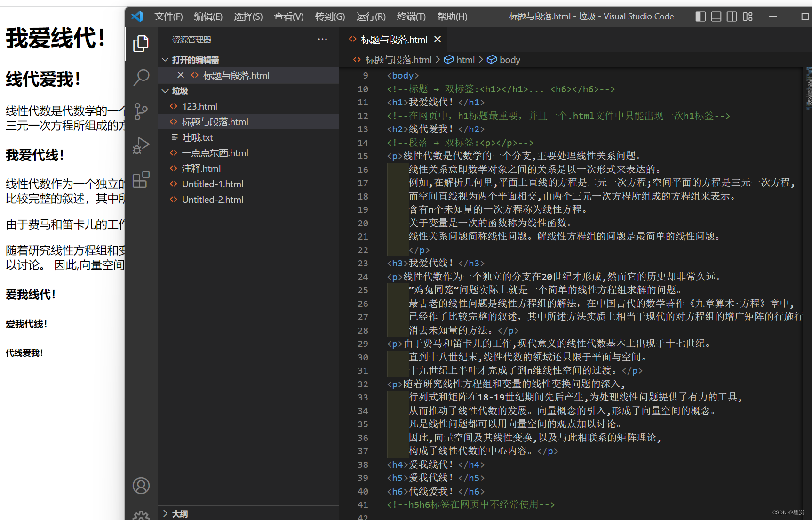Image resolution: width=812 pixels, height=520 pixels.
Task: Toggle bottom panel layout icon
Action: [x=716, y=16]
